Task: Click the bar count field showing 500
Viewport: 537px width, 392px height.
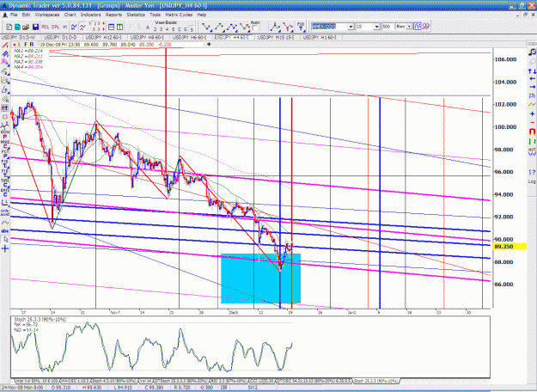Action: pyautogui.click(x=387, y=27)
